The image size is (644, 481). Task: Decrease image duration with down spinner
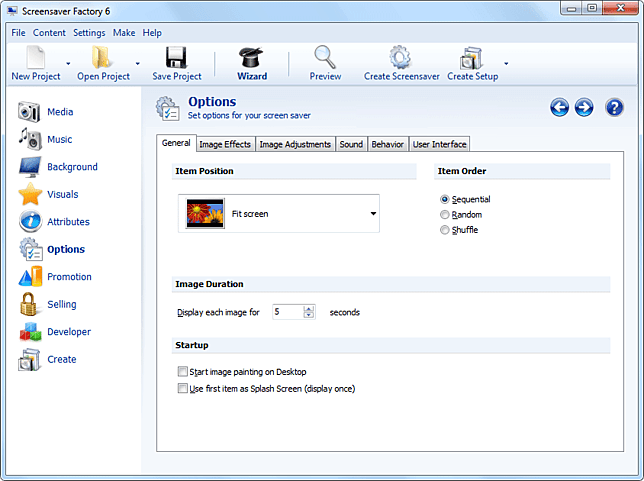coord(308,315)
